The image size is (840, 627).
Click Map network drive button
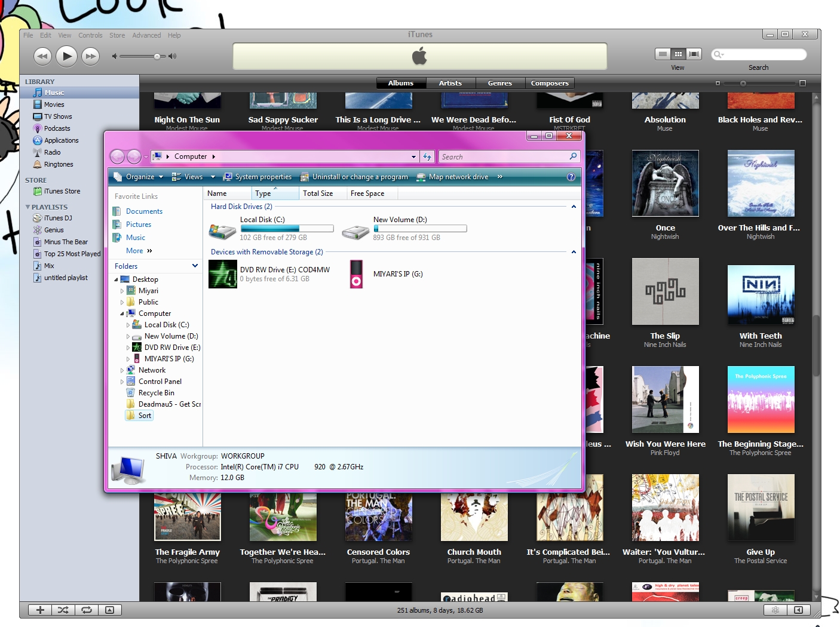pos(452,177)
